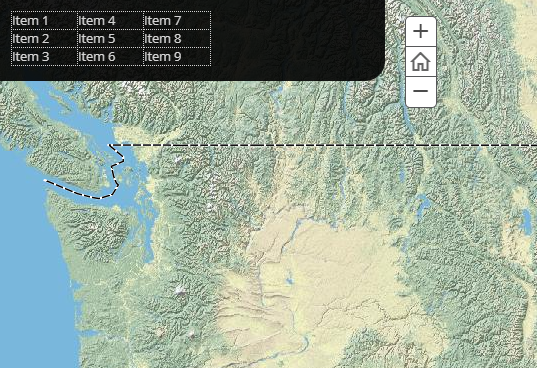Zoom in with the plus icon
The height and width of the screenshot is (368, 537).
coord(421,31)
